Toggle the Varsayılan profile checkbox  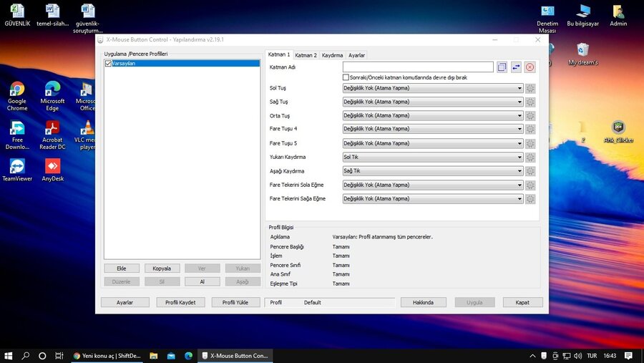click(108, 64)
